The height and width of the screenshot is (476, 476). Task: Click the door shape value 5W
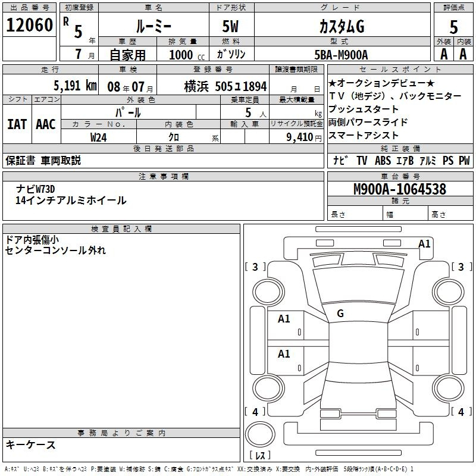pos(230,26)
